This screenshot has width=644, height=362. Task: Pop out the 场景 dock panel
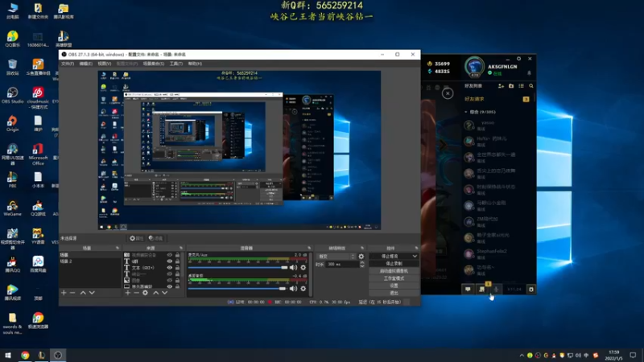click(x=118, y=248)
